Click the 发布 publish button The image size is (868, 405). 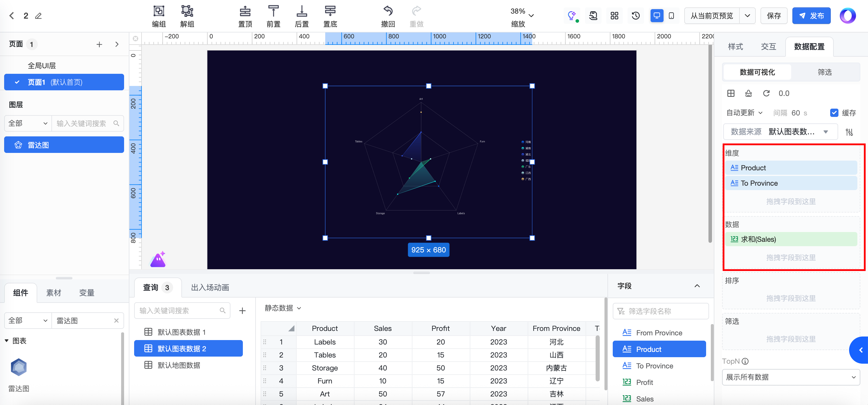pyautogui.click(x=811, y=16)
